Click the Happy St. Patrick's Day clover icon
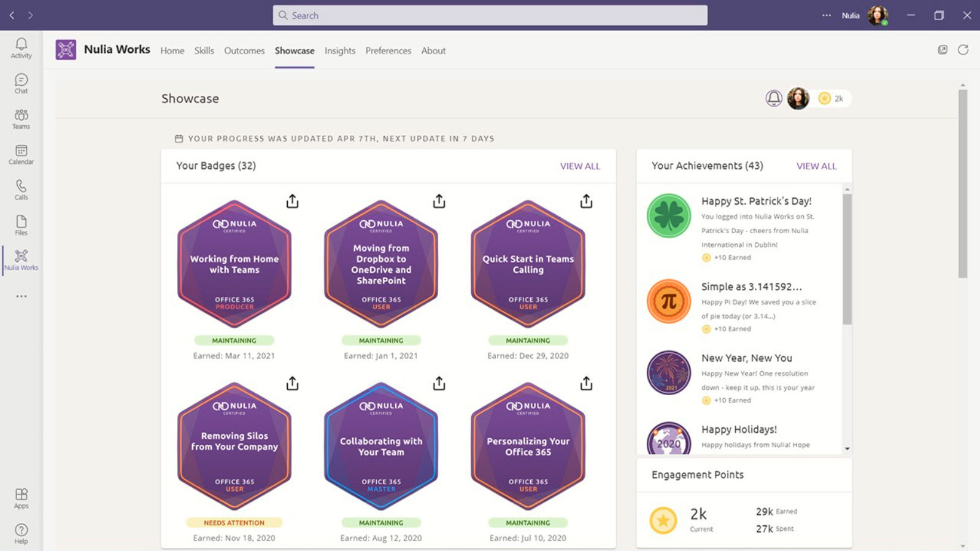Image resolution: width=980 pixels, height=551 pixels. 669,216
